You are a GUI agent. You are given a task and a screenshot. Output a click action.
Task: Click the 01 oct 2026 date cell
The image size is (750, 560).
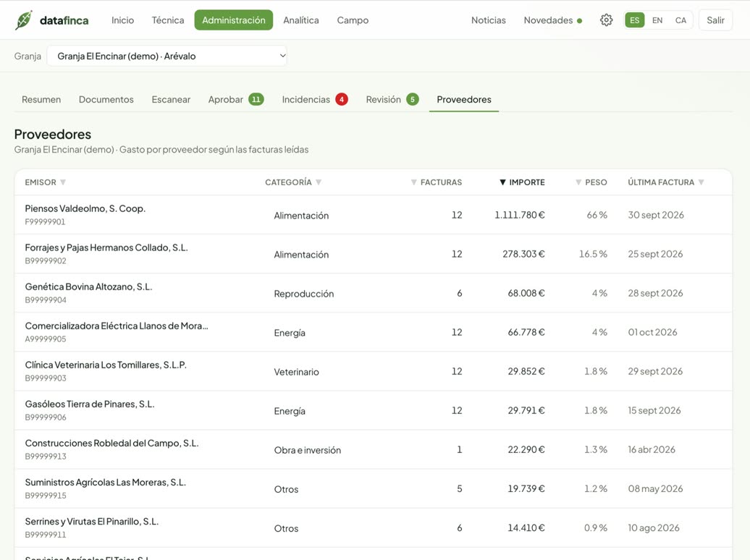(x=652, y=332)
